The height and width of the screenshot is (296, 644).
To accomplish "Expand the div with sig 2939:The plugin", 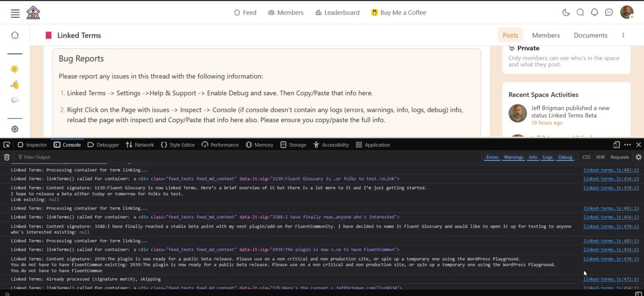I will tap(135, 250).
